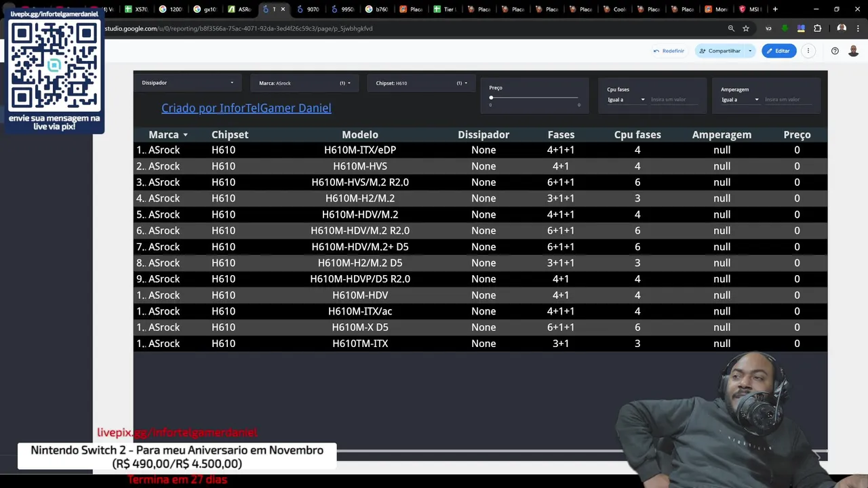The height and width of the screenshot is (488, 868).
Task: Select model cell H610M-HDV
Action: point(360,296)
